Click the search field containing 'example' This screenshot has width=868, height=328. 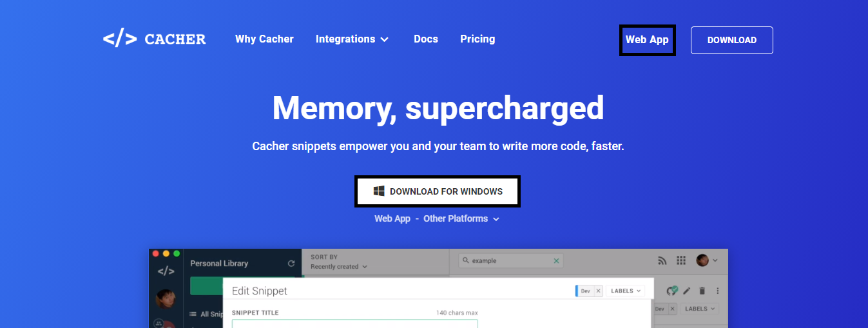coord(510,261)
